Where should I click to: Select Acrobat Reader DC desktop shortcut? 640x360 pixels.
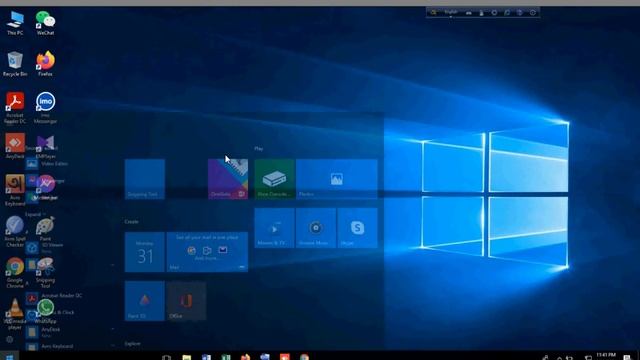tap(15, 108)
